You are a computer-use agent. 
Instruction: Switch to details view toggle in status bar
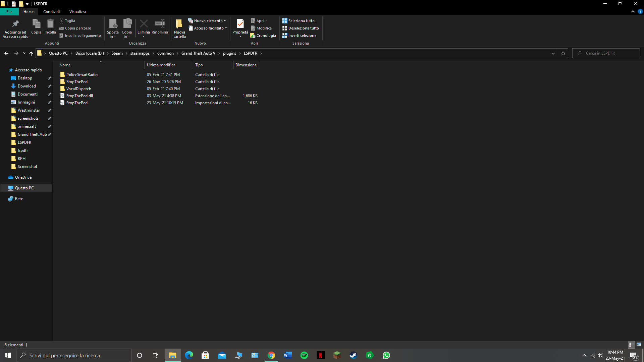click(630, 345)
